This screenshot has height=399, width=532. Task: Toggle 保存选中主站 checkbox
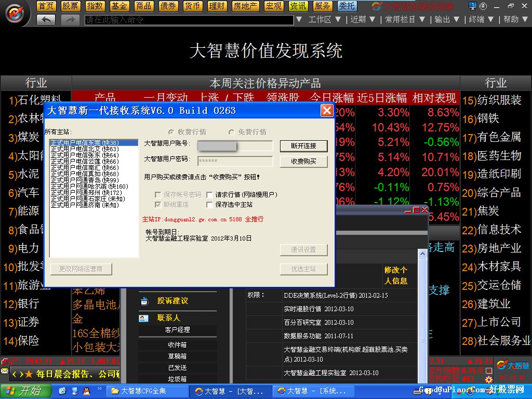coord(209,205)
